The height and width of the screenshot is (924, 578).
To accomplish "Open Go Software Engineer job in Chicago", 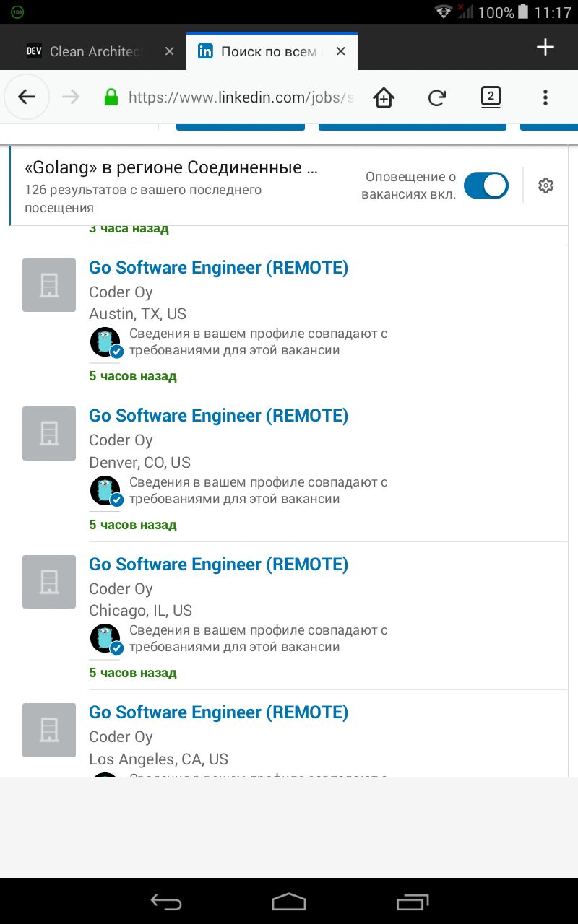I will point(218,565).
